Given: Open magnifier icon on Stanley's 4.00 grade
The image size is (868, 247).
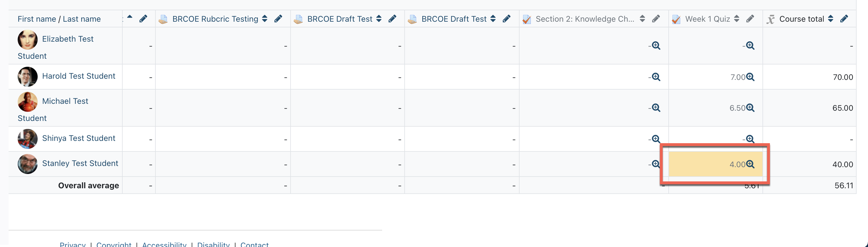Looking at the screenshot, I should pyautogui.click(x=751, y=164).
